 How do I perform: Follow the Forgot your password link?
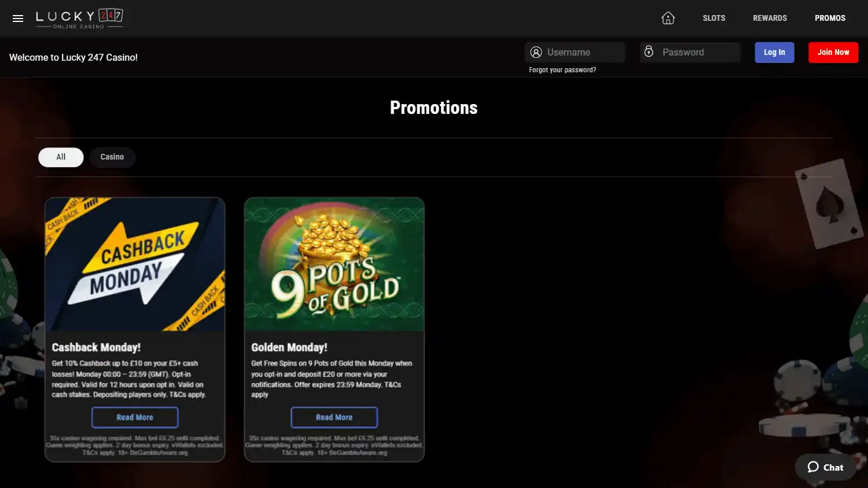[562, 70]
